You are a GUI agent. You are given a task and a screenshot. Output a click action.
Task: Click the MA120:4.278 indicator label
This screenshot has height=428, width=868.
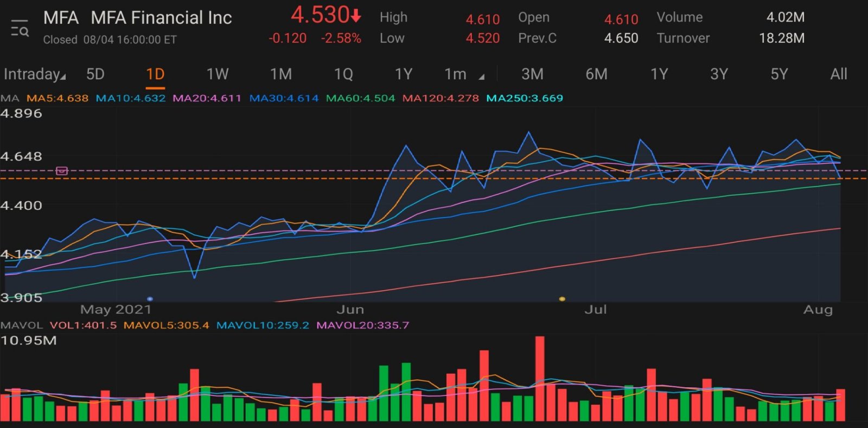tap(441, 98)
